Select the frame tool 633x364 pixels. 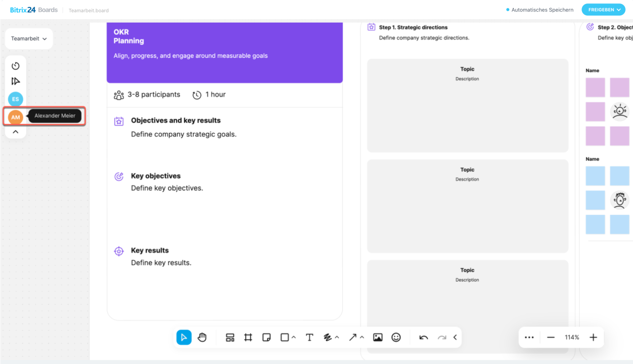click(x=248, y=337)
